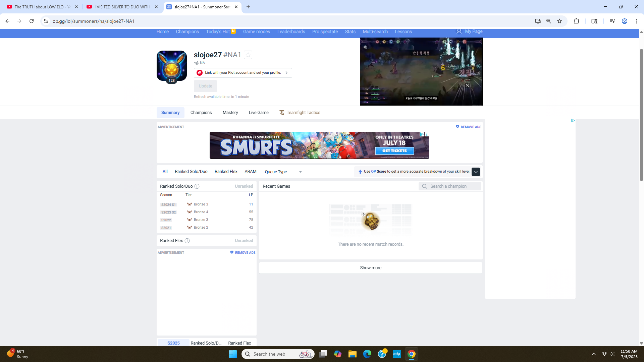Click GET TICKETS on Smurfs ad
Screen dimensions: 644x362
pos(394,151)
